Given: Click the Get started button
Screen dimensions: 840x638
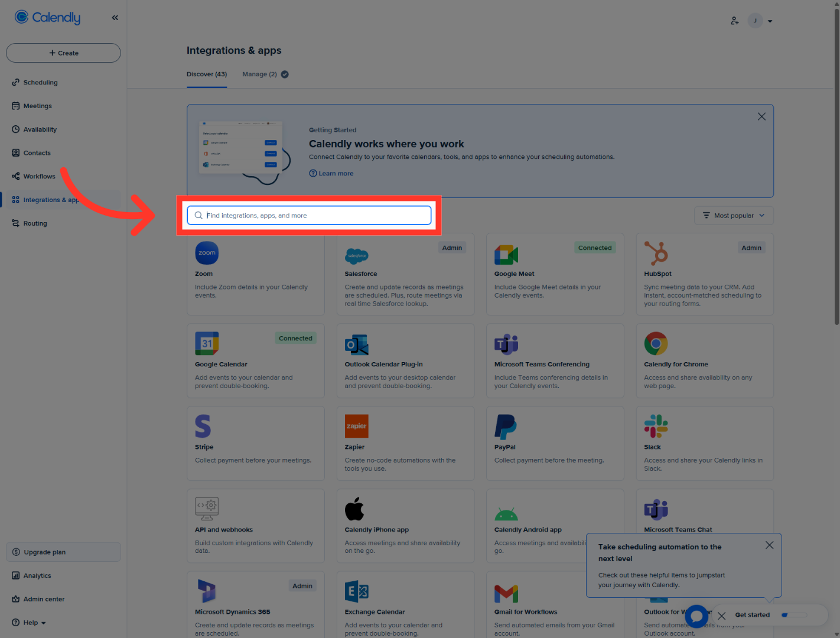Looking at the screenshot, I should click(753, 615).
